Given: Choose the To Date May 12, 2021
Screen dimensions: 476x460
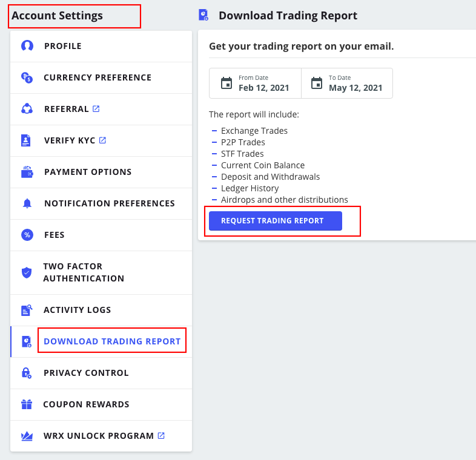Looking at the screenshot, I should point(347,83).
